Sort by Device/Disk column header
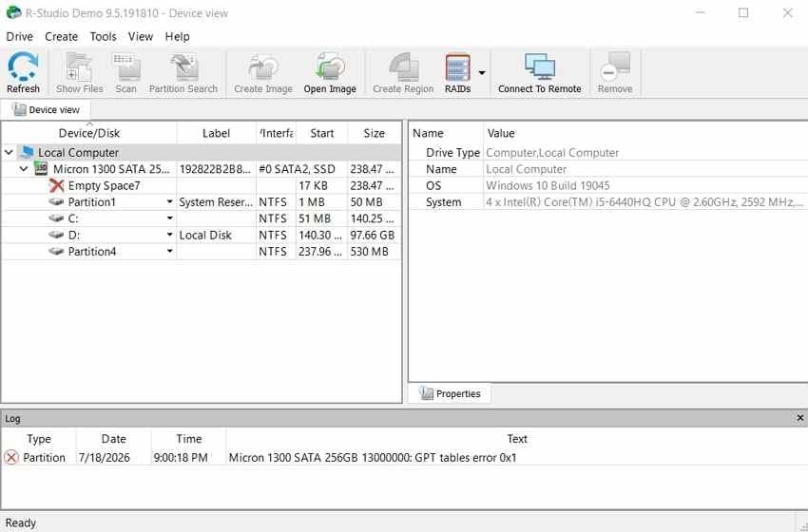808x532 pixels. (x=89, y=133)
